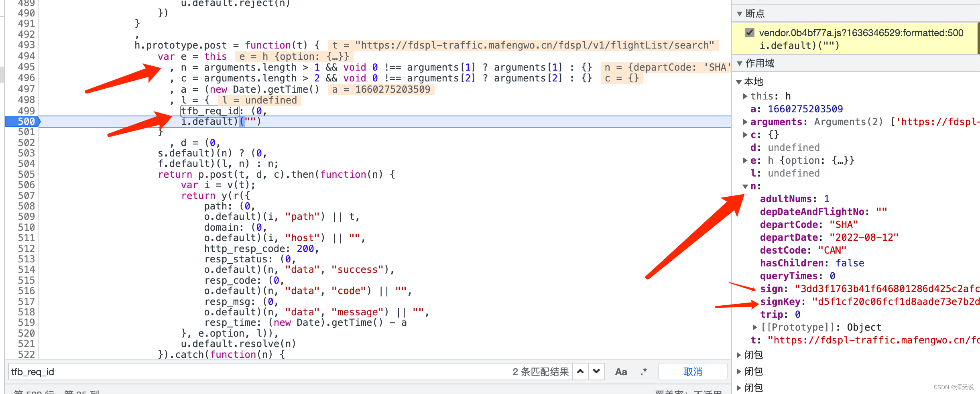
Task: Click inline value 'a = 1660275203509' on line 497
Action: 381,89
